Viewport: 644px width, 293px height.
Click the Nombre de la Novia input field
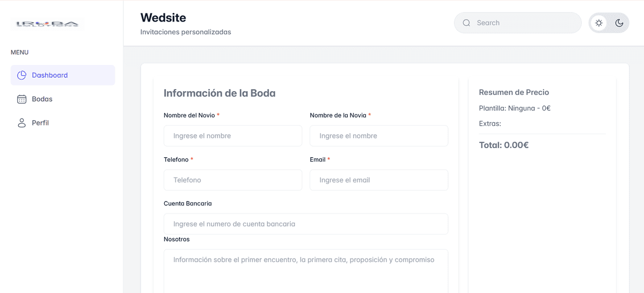379,136
